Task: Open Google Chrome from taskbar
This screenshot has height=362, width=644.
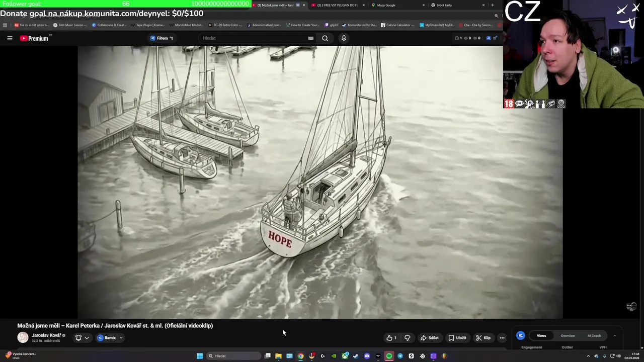Action: (x=300, y=356)
